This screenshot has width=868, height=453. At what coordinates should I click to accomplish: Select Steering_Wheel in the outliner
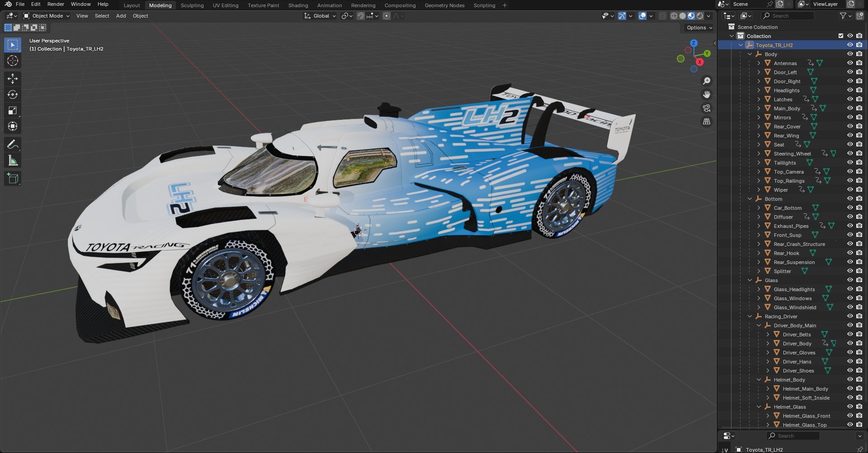click(x=792, y=154)
